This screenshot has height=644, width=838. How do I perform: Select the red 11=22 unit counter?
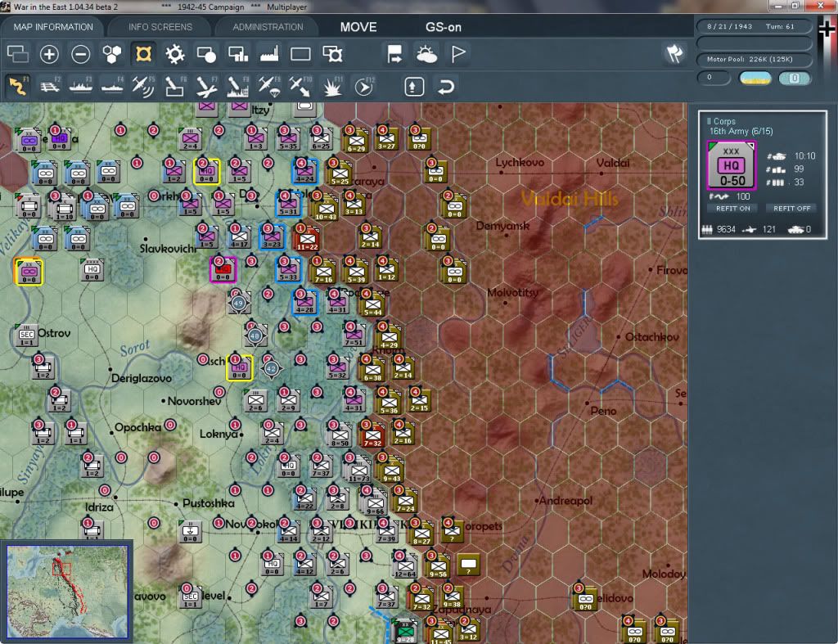tap(307, 237)
